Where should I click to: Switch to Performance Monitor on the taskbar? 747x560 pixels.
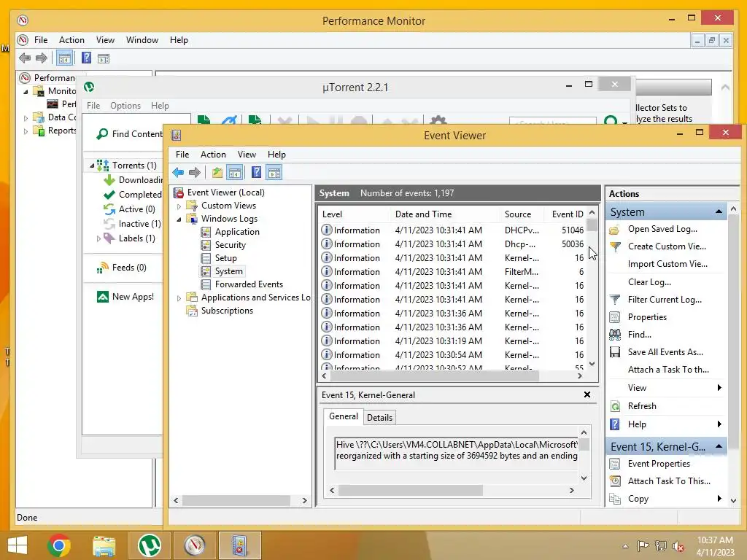tap(195, 545)
